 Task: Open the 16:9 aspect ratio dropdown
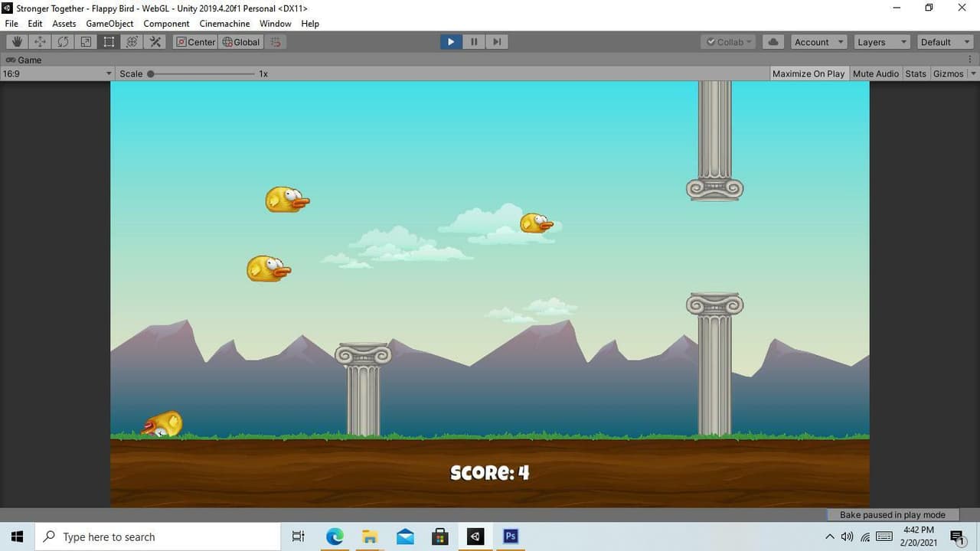pos(57,73)
